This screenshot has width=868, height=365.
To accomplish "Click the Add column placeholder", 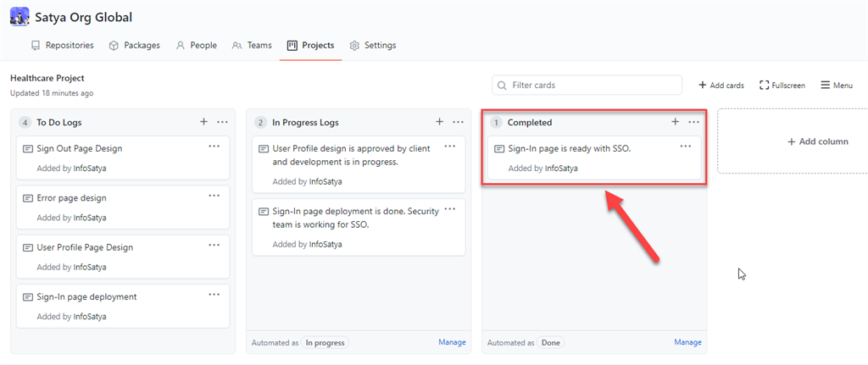I will (817, 141).
